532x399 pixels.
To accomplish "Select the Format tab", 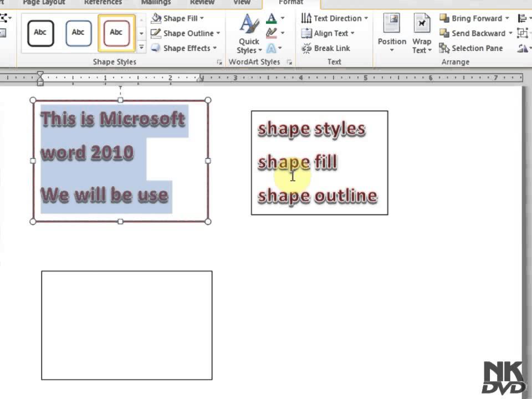I will point(291,3).
